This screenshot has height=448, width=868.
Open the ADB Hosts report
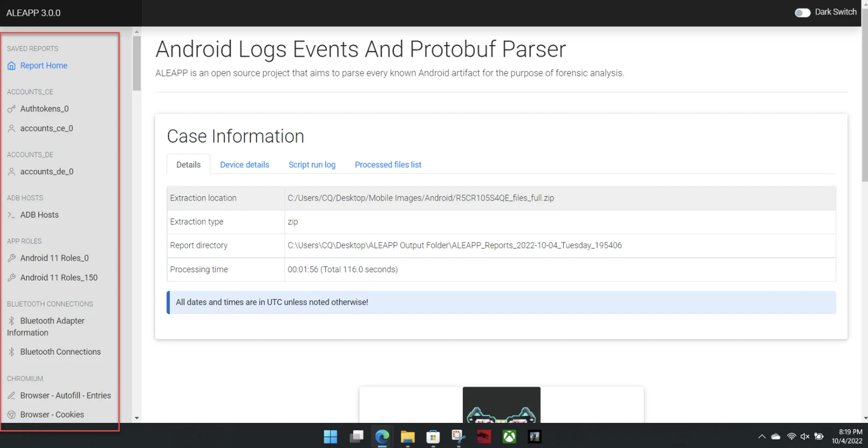(39, 215)
